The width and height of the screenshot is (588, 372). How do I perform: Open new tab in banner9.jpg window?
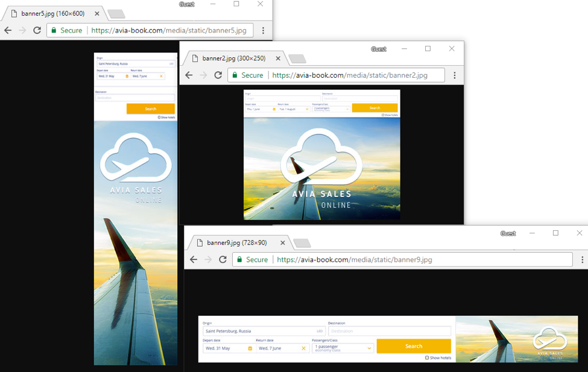[x=302, y=244]
